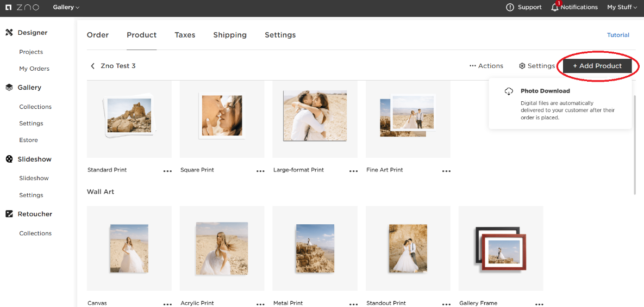The height and width of the screenshot is (307, 644).
Task: Click the Retoucher sidebar icon
Action: [x=9, y=214]
